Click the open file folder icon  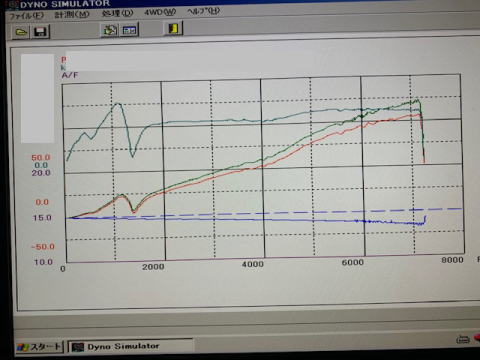click(x=21, y=32)
